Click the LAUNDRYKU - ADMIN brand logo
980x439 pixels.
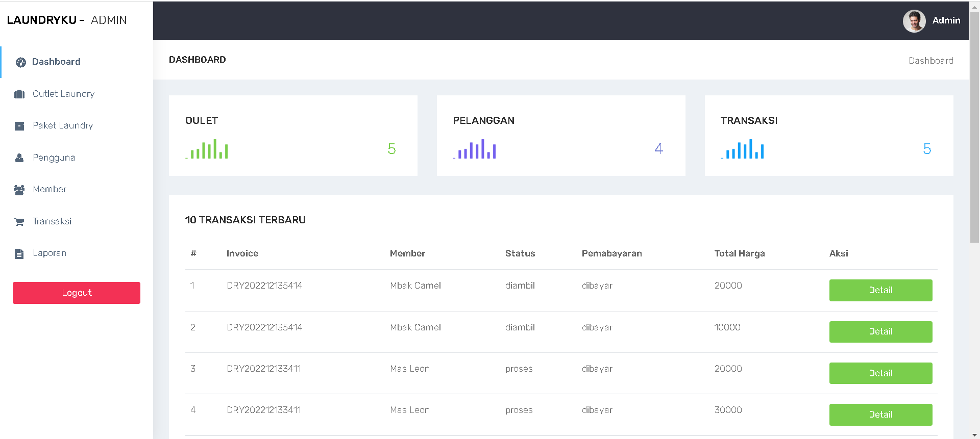tap(67, 20)
